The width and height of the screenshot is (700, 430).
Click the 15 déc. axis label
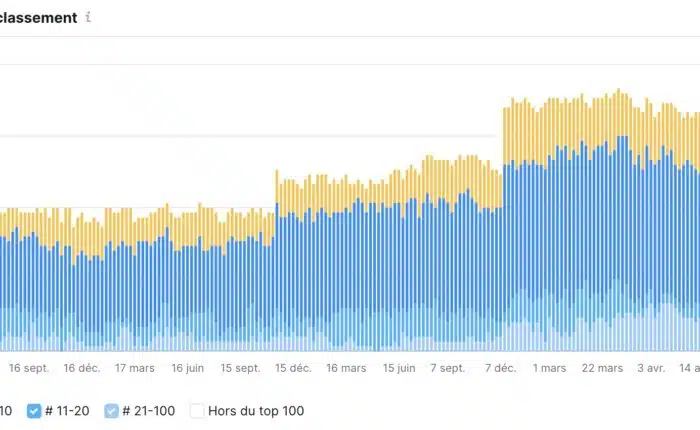coord(293,368)
